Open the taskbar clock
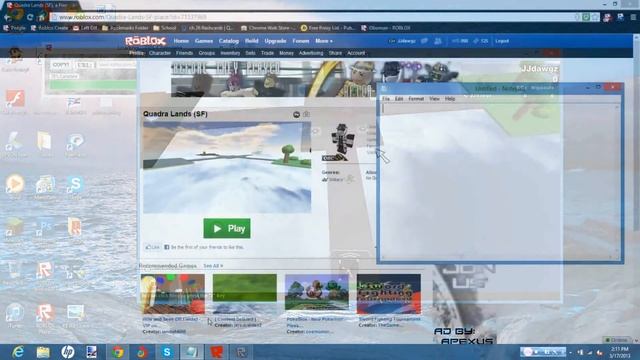The width and height of the screenshot is (640, 360). pos(620,352)
